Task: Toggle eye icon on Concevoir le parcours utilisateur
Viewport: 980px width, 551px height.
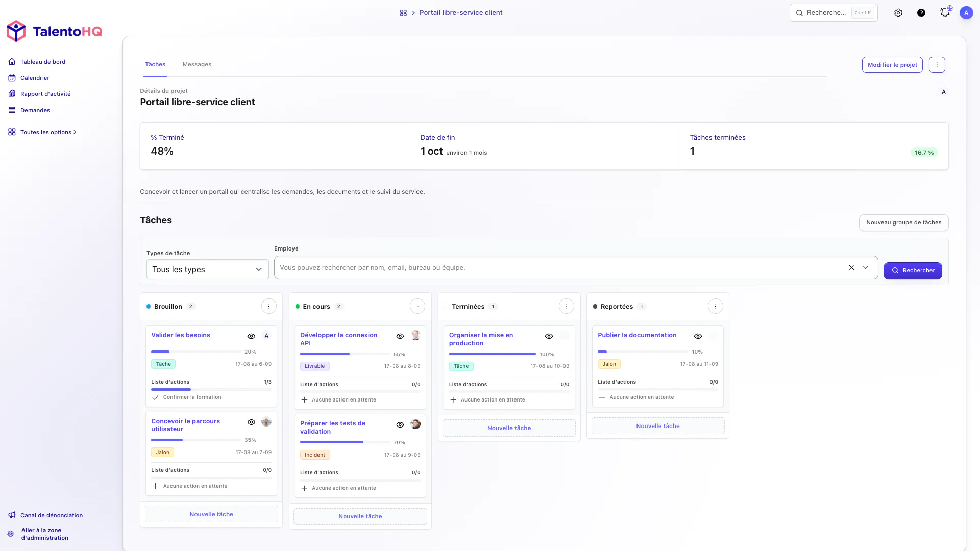Action: [251, 422]
